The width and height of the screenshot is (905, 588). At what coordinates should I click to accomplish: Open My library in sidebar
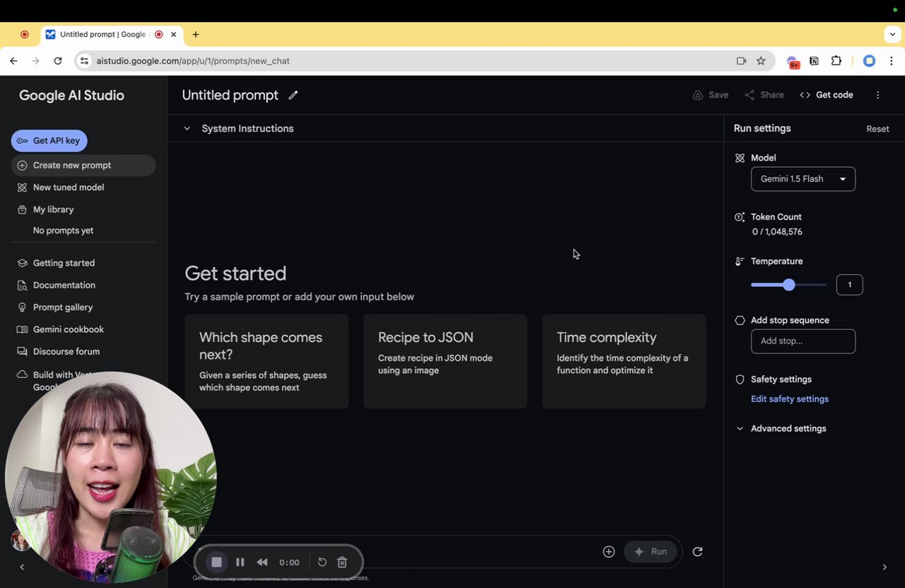[x=53, y=209]
